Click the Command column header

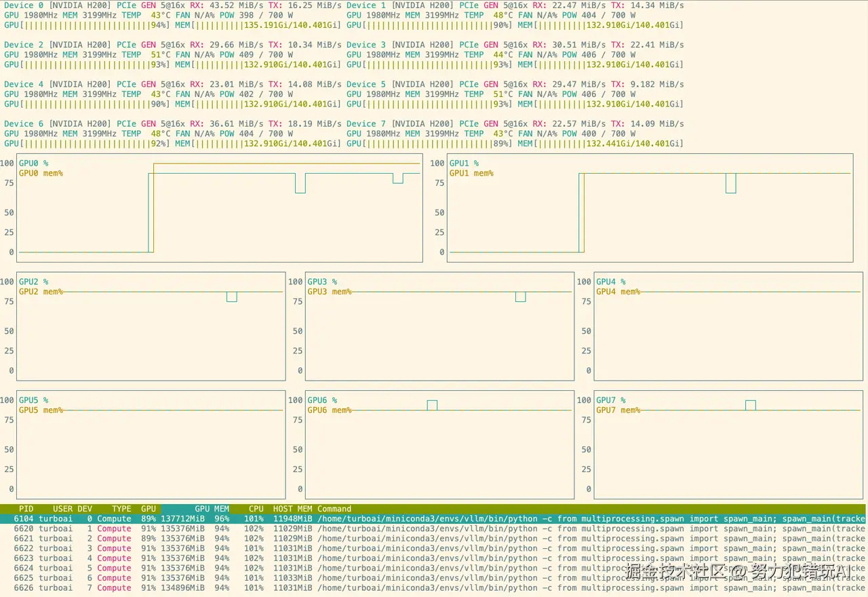click(334, 509)
